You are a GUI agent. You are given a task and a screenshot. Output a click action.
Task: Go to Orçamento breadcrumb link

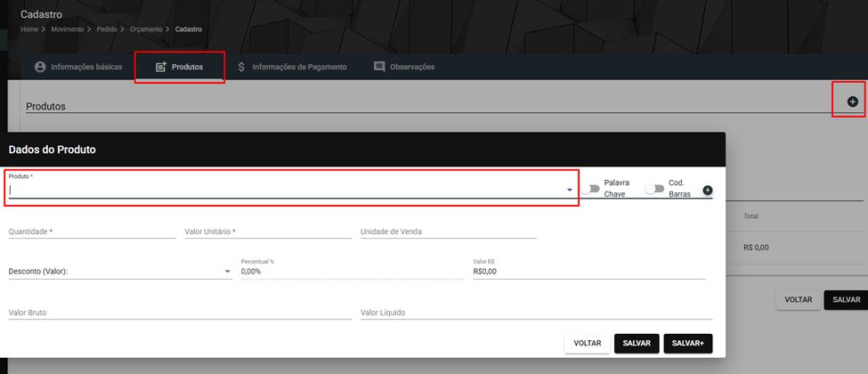146,28
